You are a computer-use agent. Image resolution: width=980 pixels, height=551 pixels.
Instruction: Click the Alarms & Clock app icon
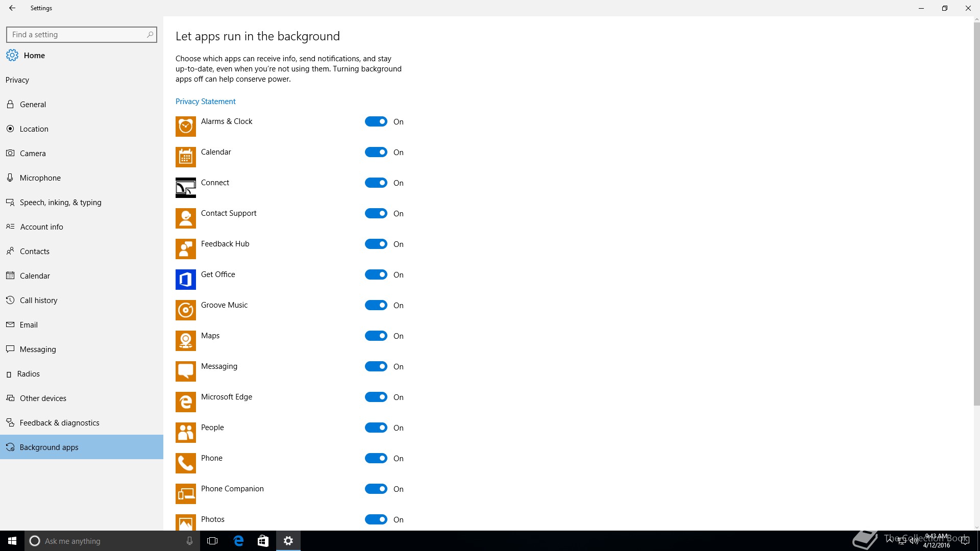(186, 127)
